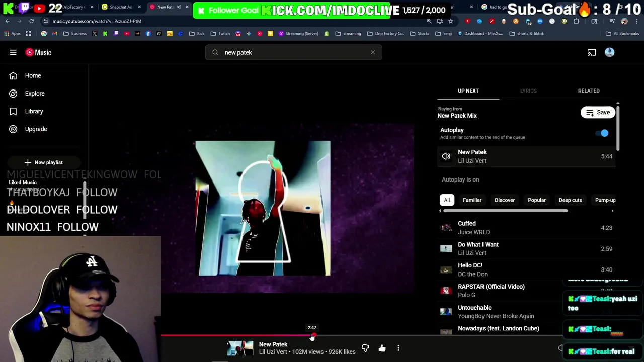
Task: Bookmark this page with the star icon
Action: [x=451, y=21]
